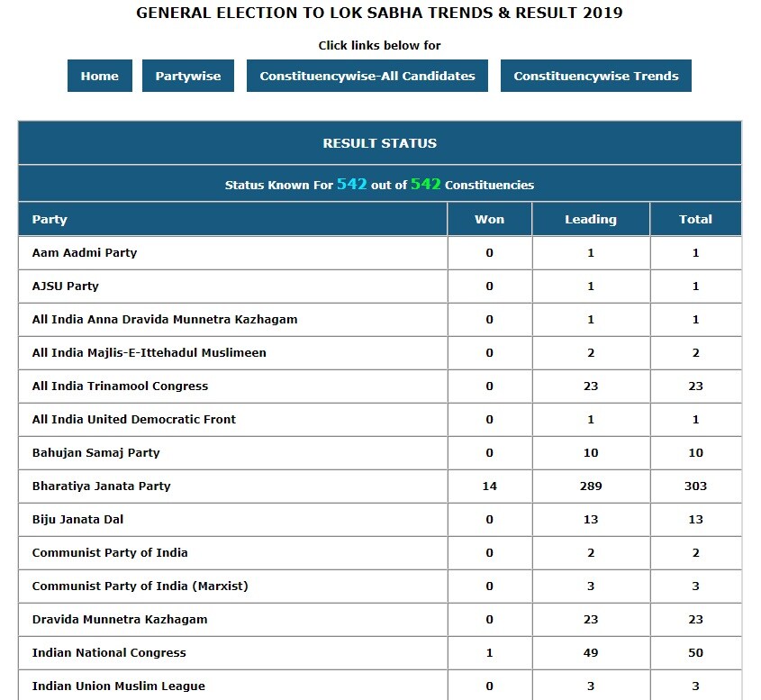The image size is (761, 700).
Task: Select the All India Trinamool Congress name
Action: tap(120, 386)
